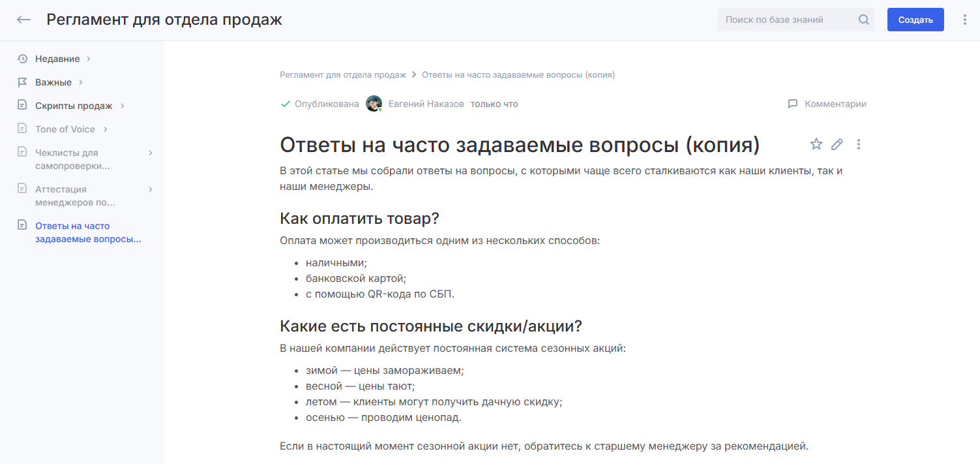The width and height of the screenshot is (980, 464).
Task: Click the clock icon beside Недавние
Action: click(x=23, y=59)
